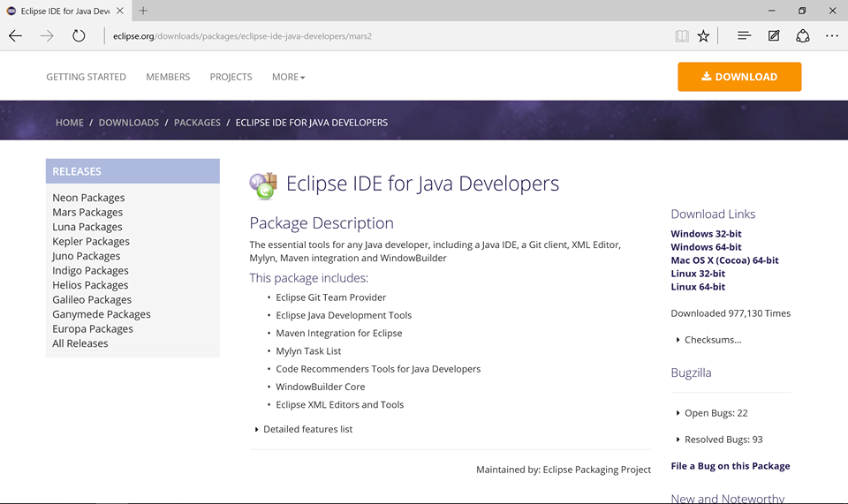The width and height of the screenshot is (848, 504).
Task: Open Ganymede Packages release link
Action: 101,314
